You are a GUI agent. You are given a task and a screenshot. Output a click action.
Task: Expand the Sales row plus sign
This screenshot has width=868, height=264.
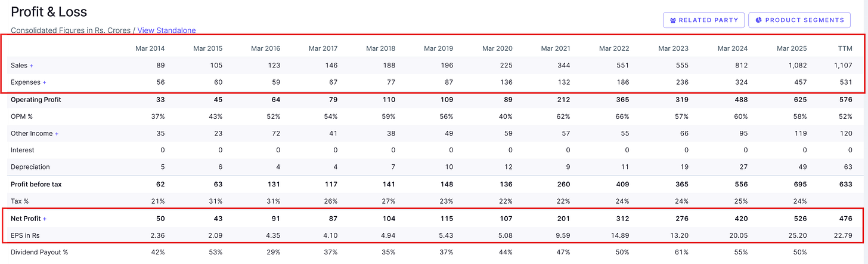(x=32, y=66)
